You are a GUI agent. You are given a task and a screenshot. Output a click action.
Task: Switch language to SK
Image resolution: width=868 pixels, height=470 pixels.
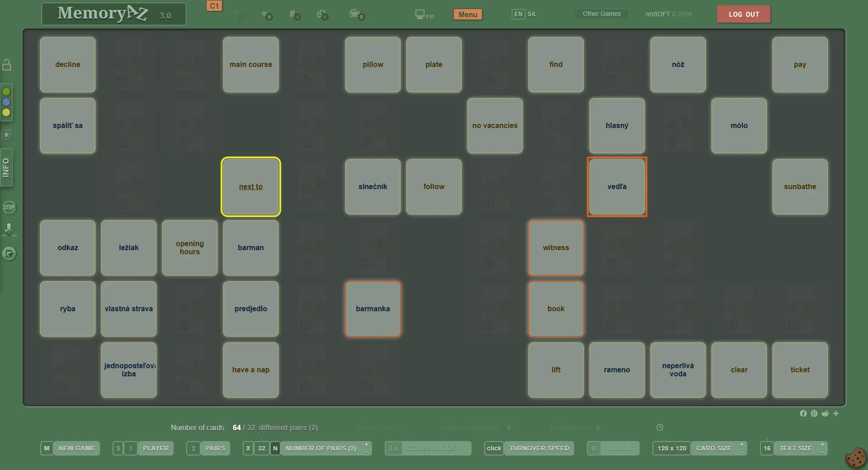coord(532,14)
